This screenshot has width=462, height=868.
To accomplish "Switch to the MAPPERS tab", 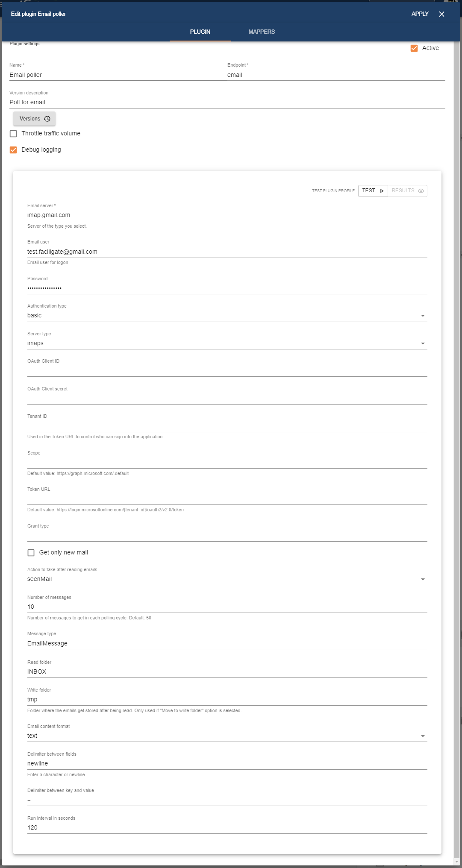I will tap(262, 32).
